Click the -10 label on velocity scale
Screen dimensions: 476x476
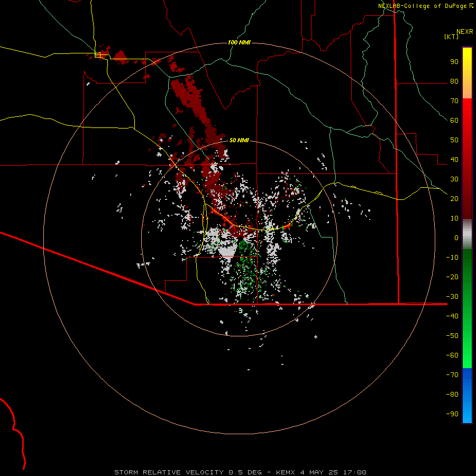(x=452, y=258)
